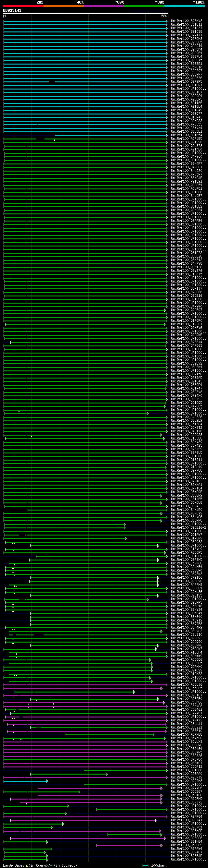
Task: Select label UniRef100_A2EXJ9
Action: tap(187, 778)
